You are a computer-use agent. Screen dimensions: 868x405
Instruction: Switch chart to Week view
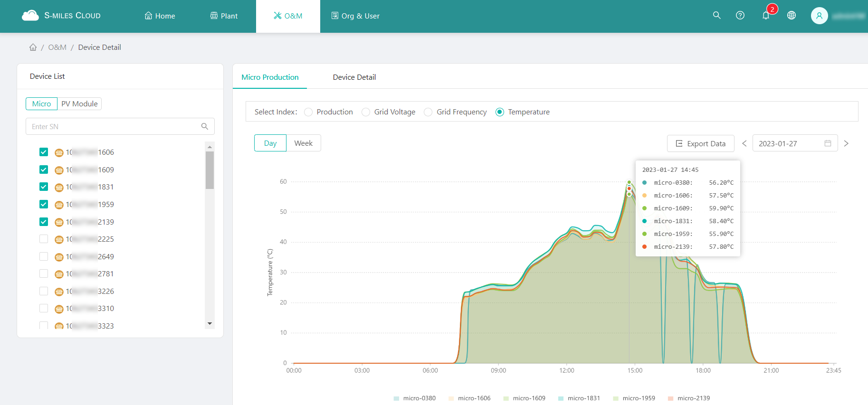pyautogui.click(x=303, y=143)
